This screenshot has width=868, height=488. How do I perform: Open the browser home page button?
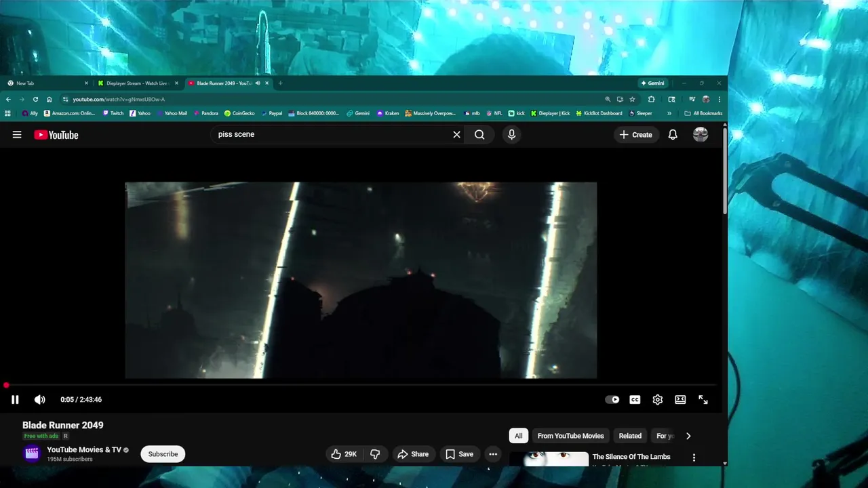pyautogui.click(x=49, y=100)
